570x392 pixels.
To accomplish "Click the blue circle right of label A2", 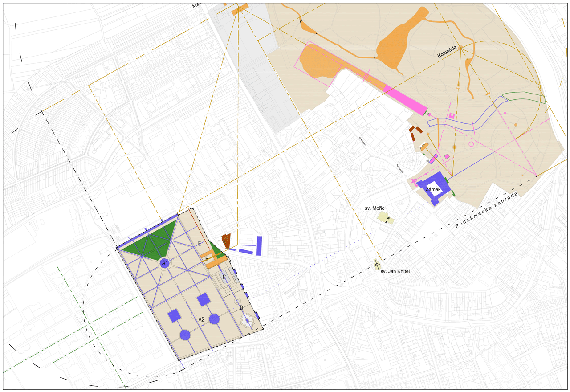I will [215, 319].
